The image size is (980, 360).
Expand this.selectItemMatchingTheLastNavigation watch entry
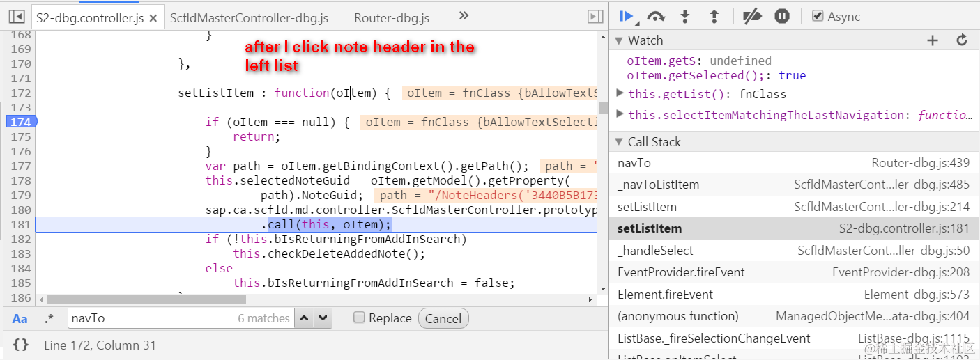click(x=620, y=114)
